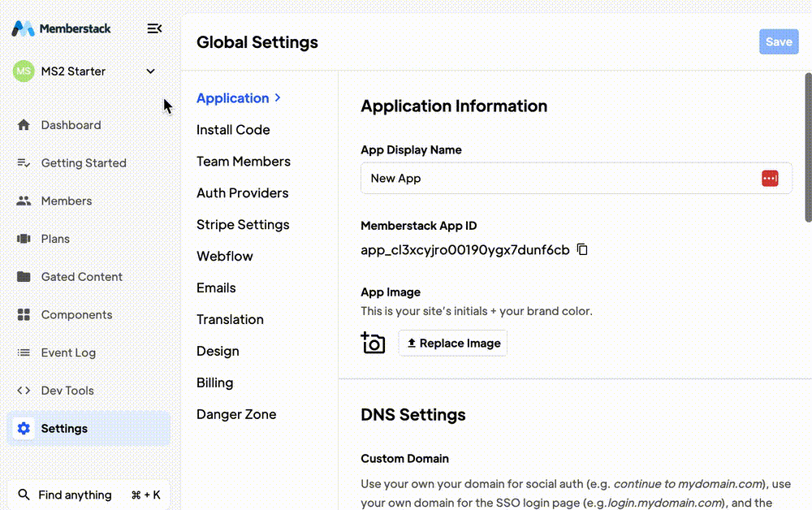Select the Application settings tab
Viewport: 812px width, 510px height.
pyautogui.click(x=232, y=97)
